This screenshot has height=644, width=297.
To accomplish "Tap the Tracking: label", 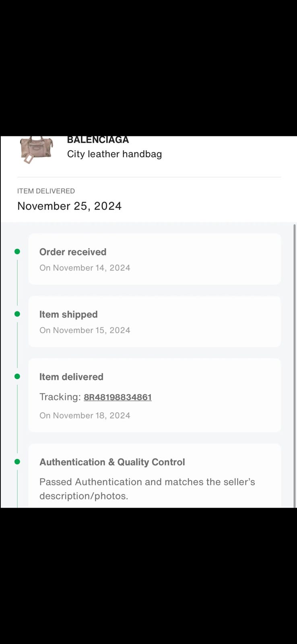I will point(60,397).
